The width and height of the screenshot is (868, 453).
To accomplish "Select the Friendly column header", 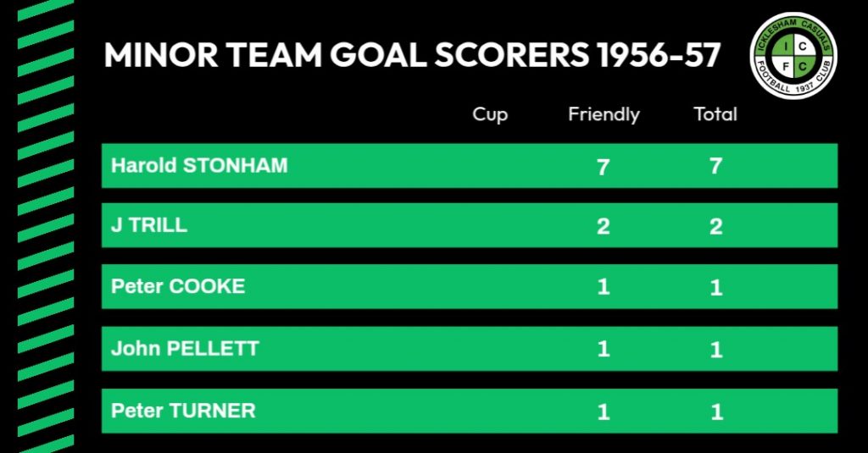I will pos(604,114).
